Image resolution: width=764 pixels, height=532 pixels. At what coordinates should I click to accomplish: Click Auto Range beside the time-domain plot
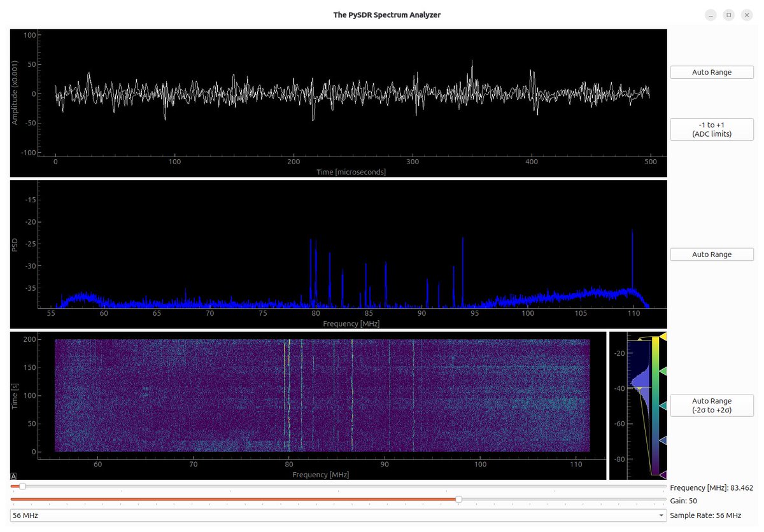(711, 73)
